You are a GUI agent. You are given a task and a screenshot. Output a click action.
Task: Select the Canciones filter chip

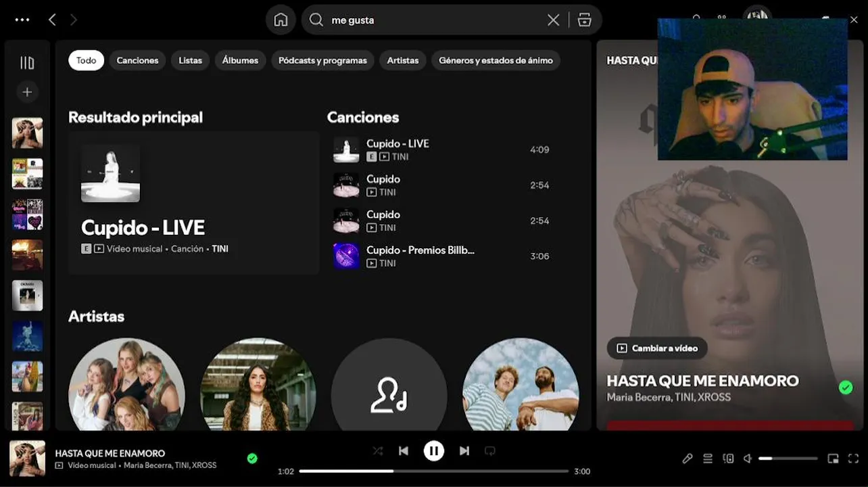coord(137,60)
